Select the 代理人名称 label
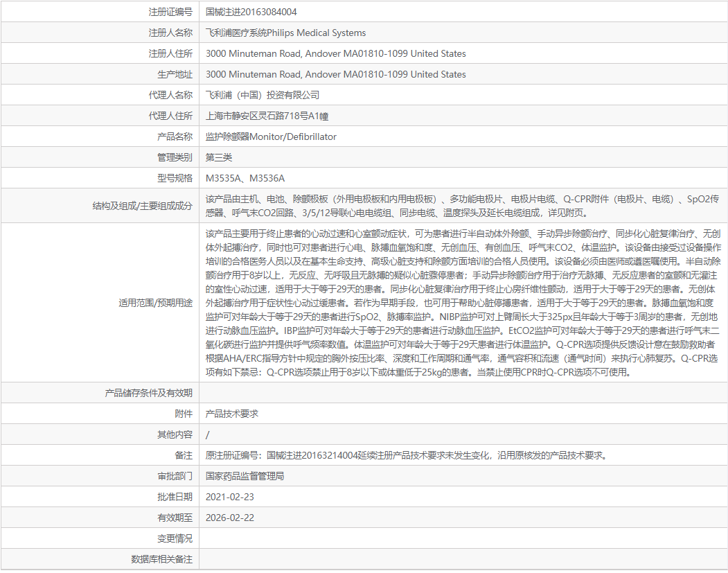This screenshot has width=728, height=573. coord(170,95)
